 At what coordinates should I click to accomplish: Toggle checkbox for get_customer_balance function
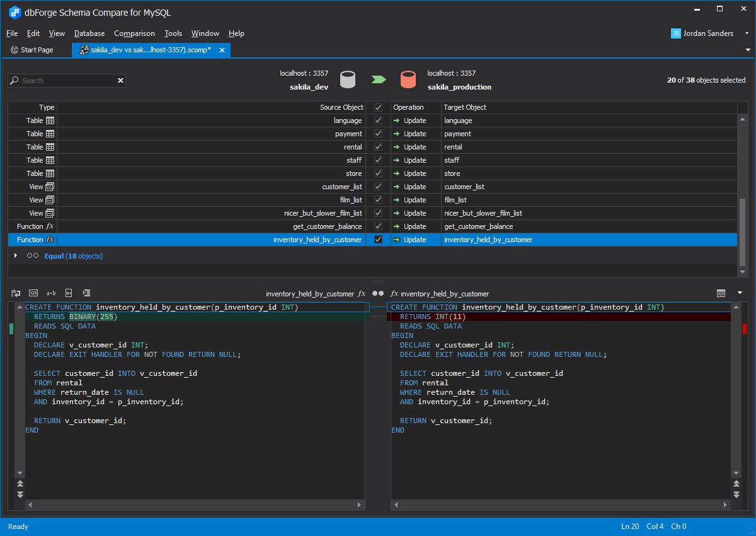[x=378, y=226]
